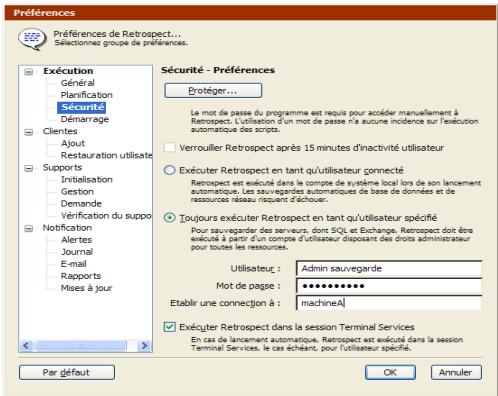
Task: Uncheck Exécuter Retrospect dans la session Terminal Services
Action: tap(170, 327)
